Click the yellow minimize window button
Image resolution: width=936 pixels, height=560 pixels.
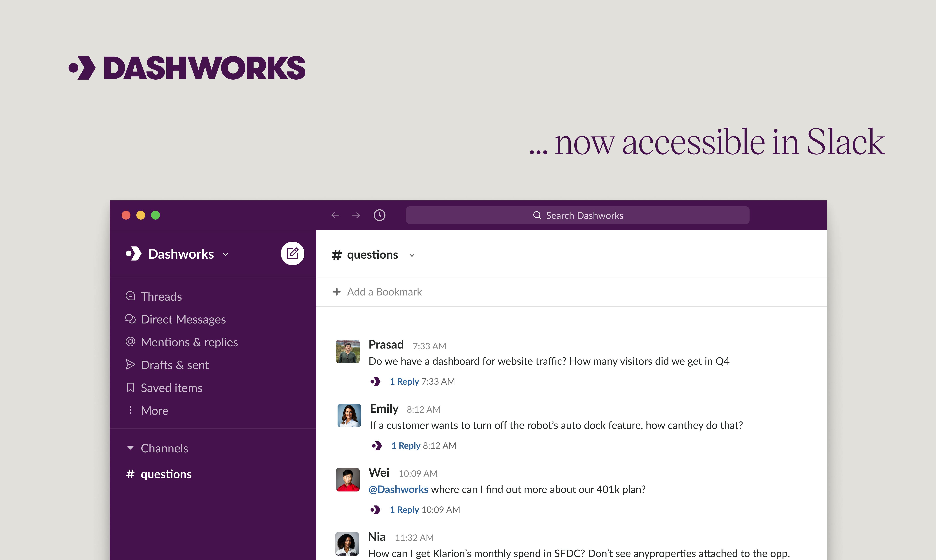141,215
